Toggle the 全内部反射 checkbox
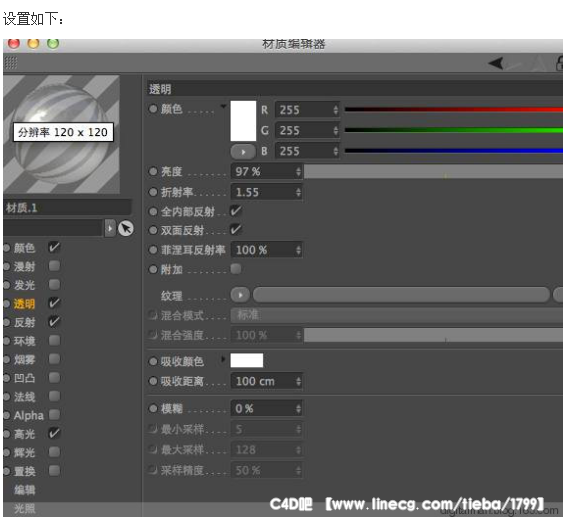 236,211
